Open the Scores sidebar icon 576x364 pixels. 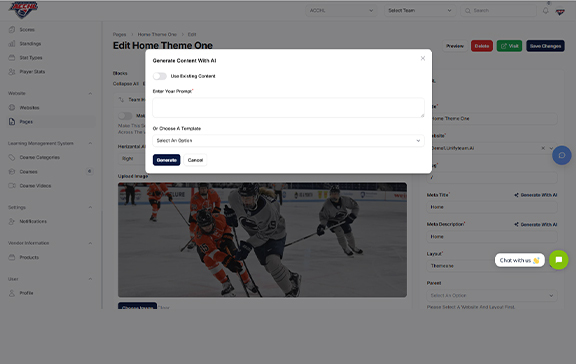(x=12, y=29)
